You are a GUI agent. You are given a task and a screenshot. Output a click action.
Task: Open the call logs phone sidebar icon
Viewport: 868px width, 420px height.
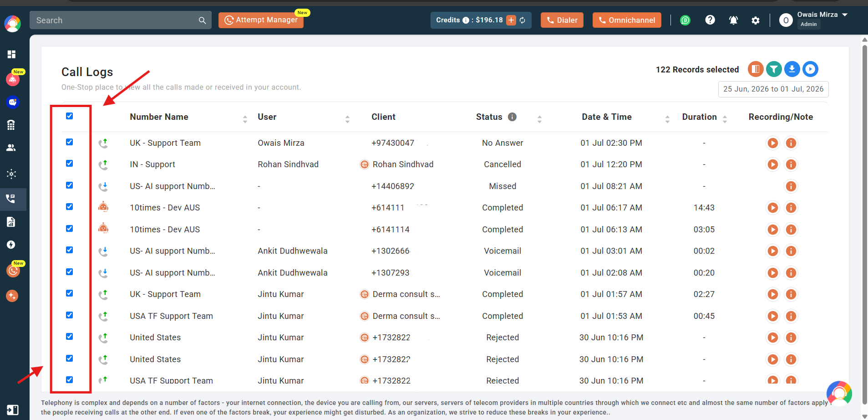(x=11, y=199)
